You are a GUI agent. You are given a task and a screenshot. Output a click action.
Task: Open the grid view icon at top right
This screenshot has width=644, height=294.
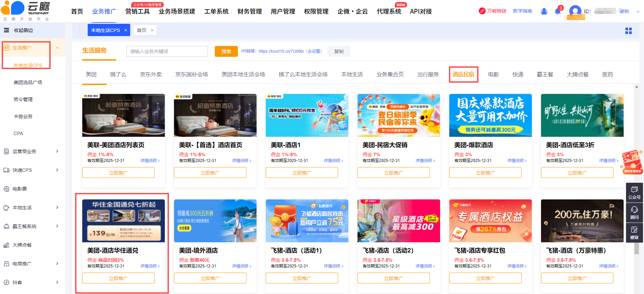pyautogui.click(x=628, y=31)
